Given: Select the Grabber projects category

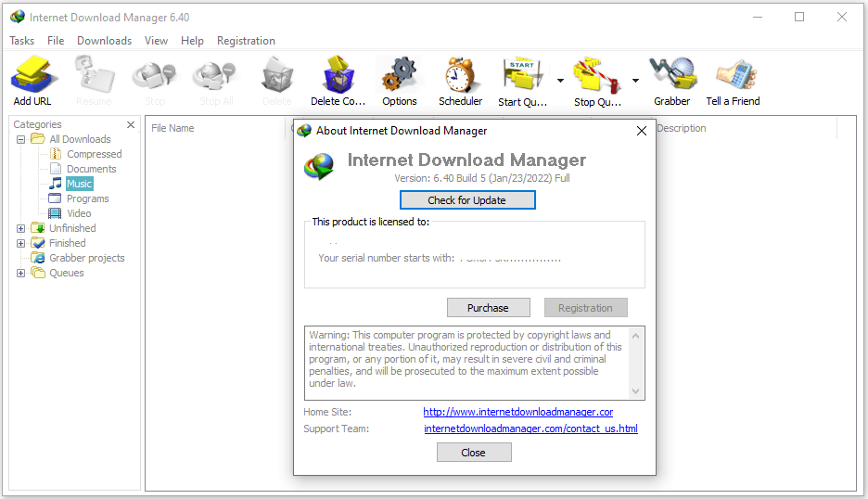Looking at the screenshot, I should tap(87, 258).
